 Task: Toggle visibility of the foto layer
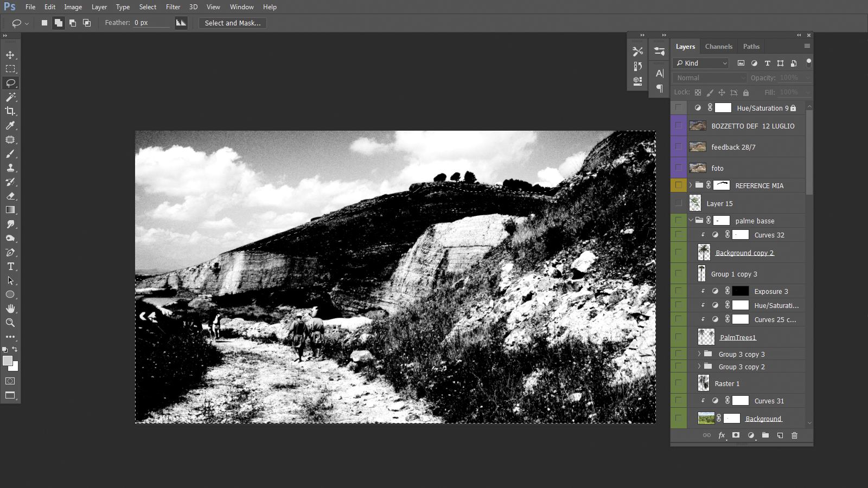(x=679, y=168)
